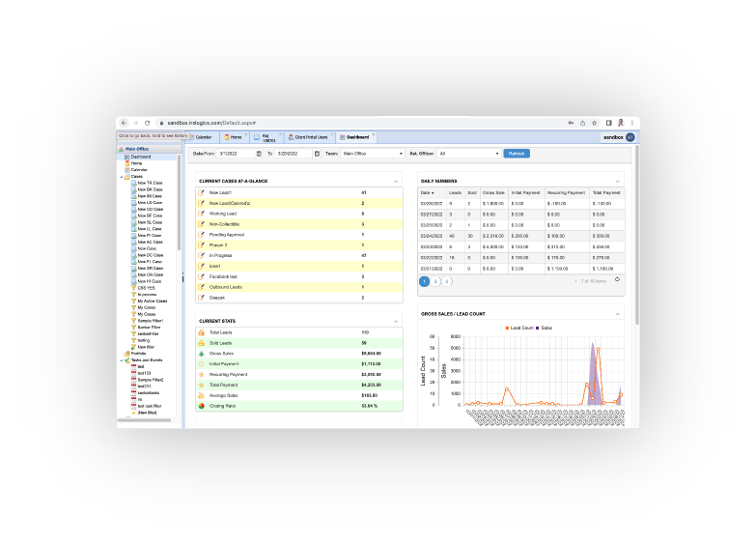Collapse the Daily Numbers panel
The image size is (756, 545).
(x=618, y=182)
